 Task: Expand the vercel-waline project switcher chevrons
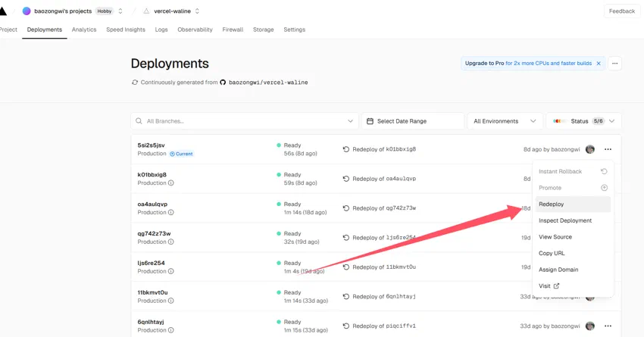(x=197, y=11)
